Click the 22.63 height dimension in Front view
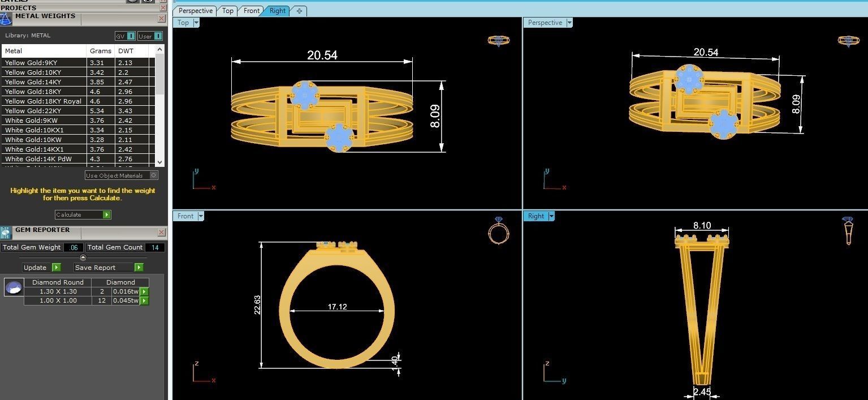The width and height of the screenshot is (868, 400). tap(257, 304)
